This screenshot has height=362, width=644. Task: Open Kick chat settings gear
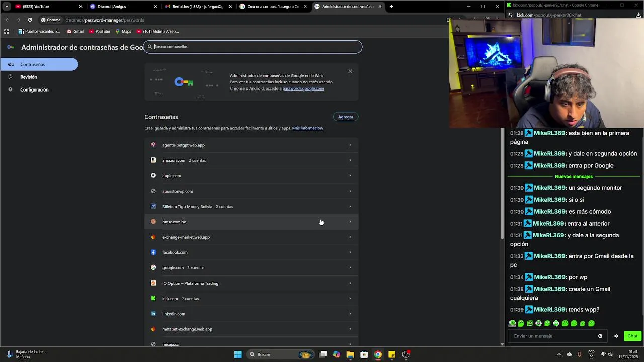(x=616, y=336)
